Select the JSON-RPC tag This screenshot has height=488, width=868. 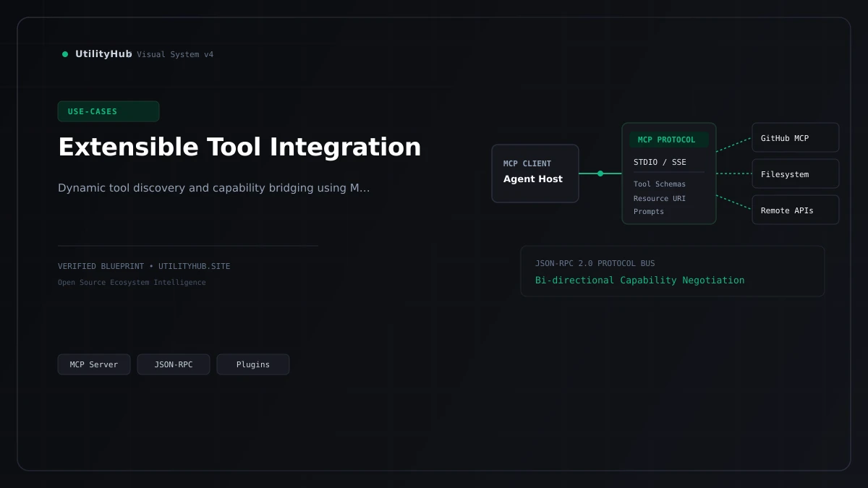(174, 364)
